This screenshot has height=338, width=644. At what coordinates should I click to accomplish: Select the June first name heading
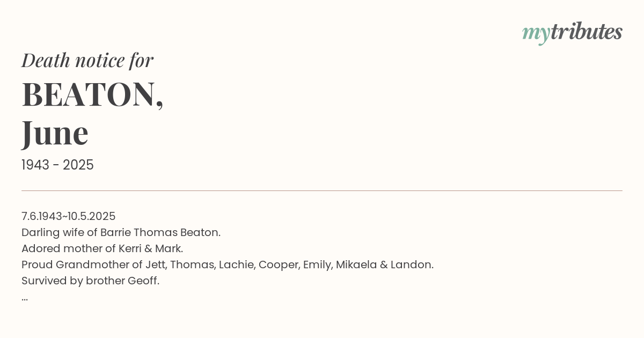click(55, 133)
